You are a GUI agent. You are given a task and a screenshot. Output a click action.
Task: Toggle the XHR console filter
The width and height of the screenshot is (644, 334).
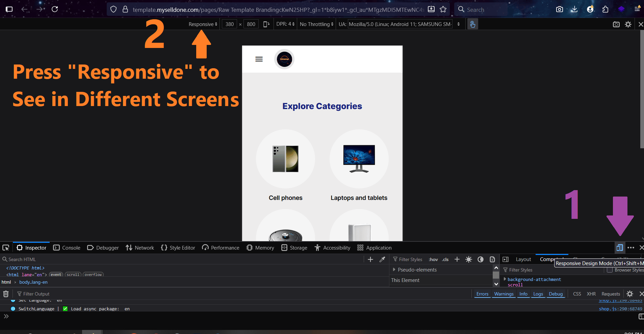coord(591,294)
